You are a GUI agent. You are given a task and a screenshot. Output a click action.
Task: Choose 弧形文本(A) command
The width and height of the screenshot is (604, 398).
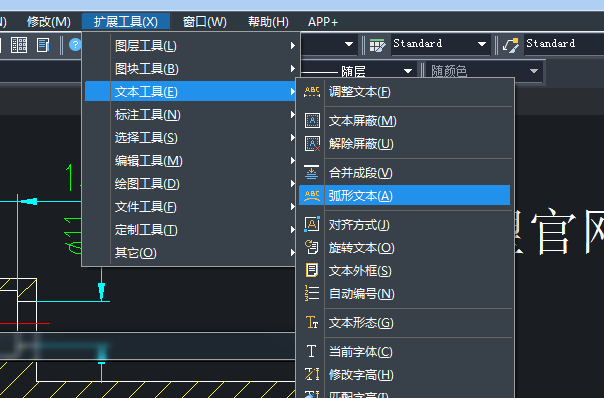click(x=404, y=195)
